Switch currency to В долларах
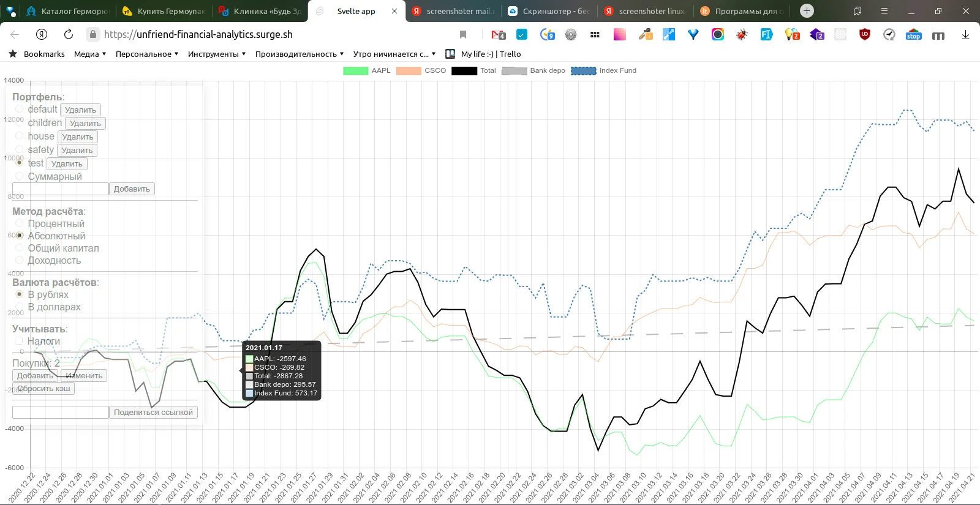The height and width of the screenshot is (505, 980). [19, 307]
